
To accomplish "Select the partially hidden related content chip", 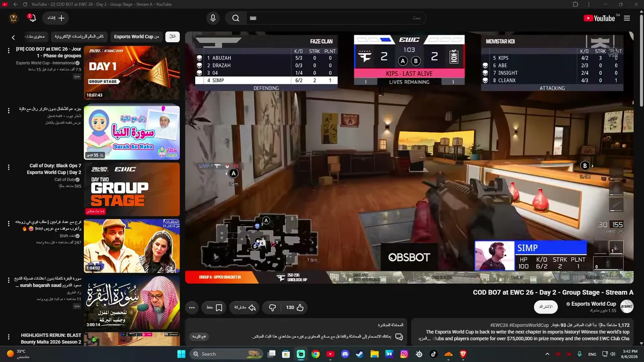I will tap(35, 37).
